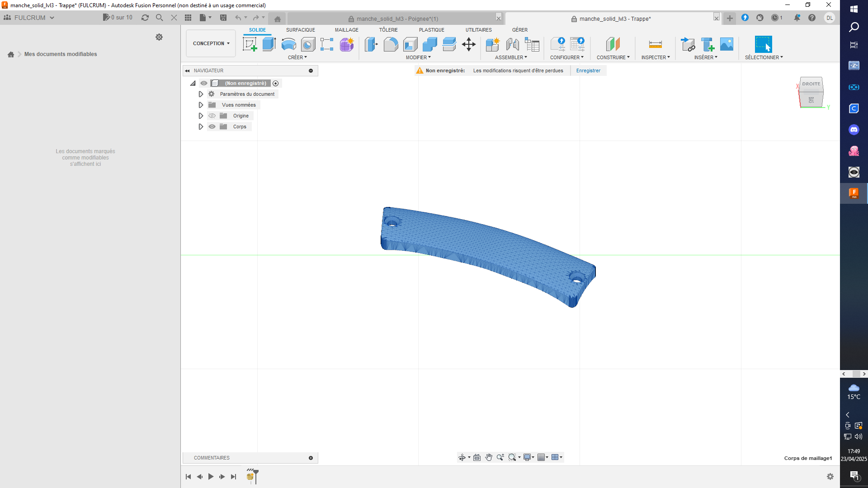This screenshot has height=488, width=868.
Task: Select the mesh feature in timeline
Action: pyautogui.click(x=250, y=476)
